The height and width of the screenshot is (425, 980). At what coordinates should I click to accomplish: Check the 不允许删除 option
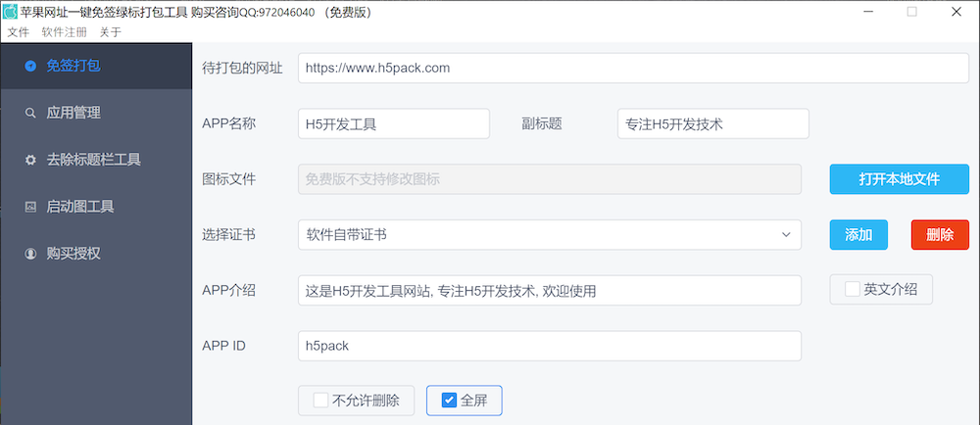click(320, 400)
